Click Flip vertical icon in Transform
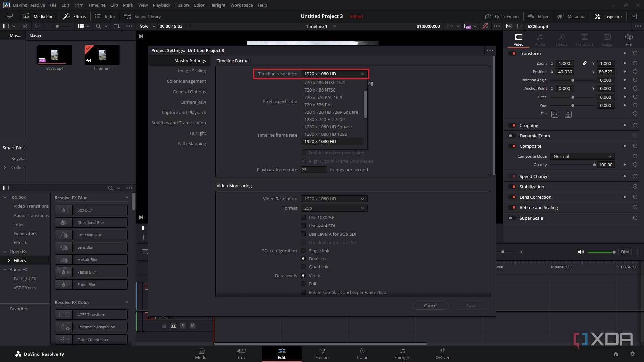The height and width of the screenshot is (362, 644). pyautogui.click(x=568, y=114)
